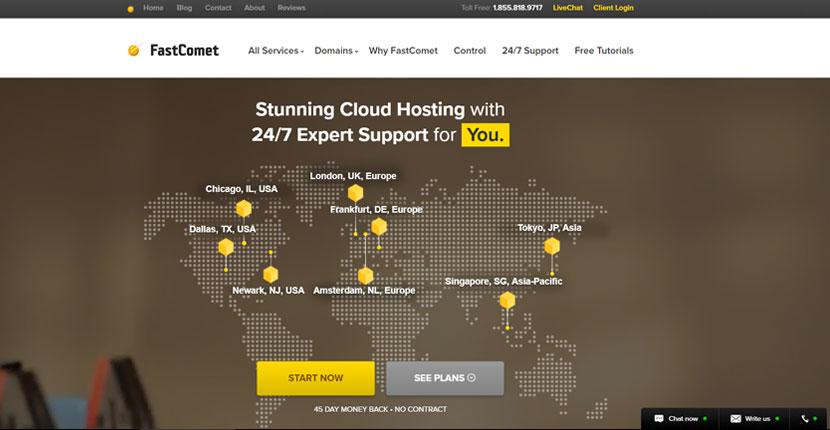Click the chat bubble icon in Chat now
Viewport: 830px width, 430px height.
pyautogui.click(x=659, y=418)
